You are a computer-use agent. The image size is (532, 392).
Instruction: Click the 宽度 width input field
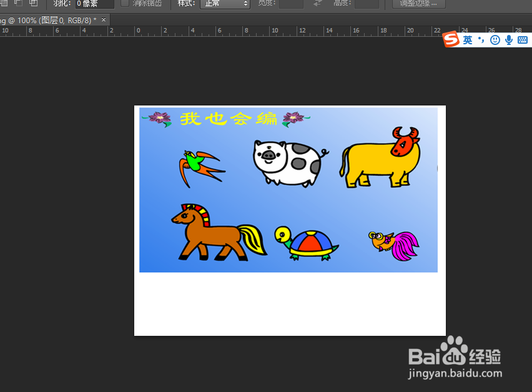click(291, 3)
